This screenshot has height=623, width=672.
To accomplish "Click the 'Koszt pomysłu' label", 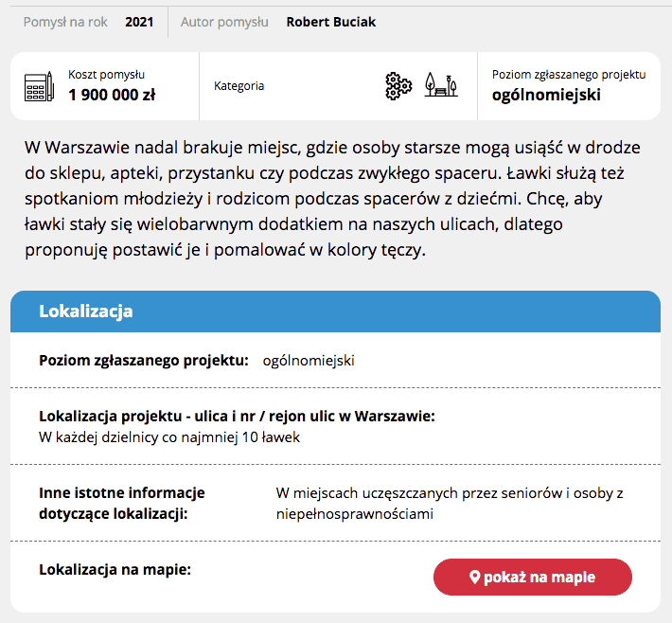I will (x=106, y=75).
